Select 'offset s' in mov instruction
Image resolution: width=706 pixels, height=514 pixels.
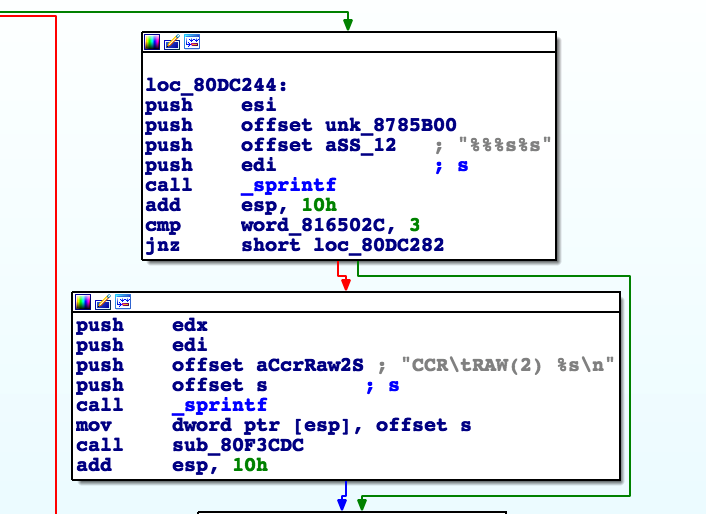click(423, 425)
